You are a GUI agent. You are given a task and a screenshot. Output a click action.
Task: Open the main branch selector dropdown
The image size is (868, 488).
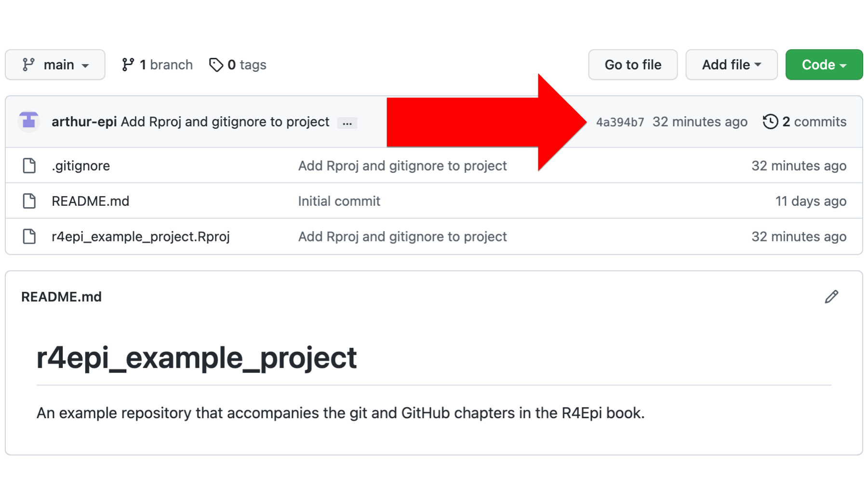click(x=55, y=65)
